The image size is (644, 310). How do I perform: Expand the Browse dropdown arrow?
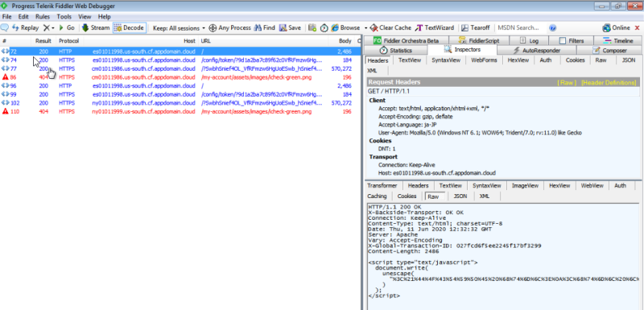pos(365,28)
